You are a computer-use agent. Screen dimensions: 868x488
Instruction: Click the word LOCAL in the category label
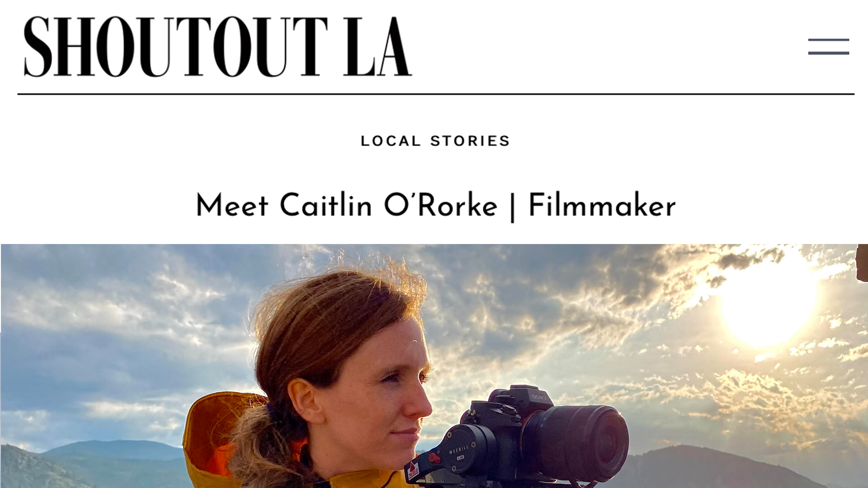click(x=391, y=141)
